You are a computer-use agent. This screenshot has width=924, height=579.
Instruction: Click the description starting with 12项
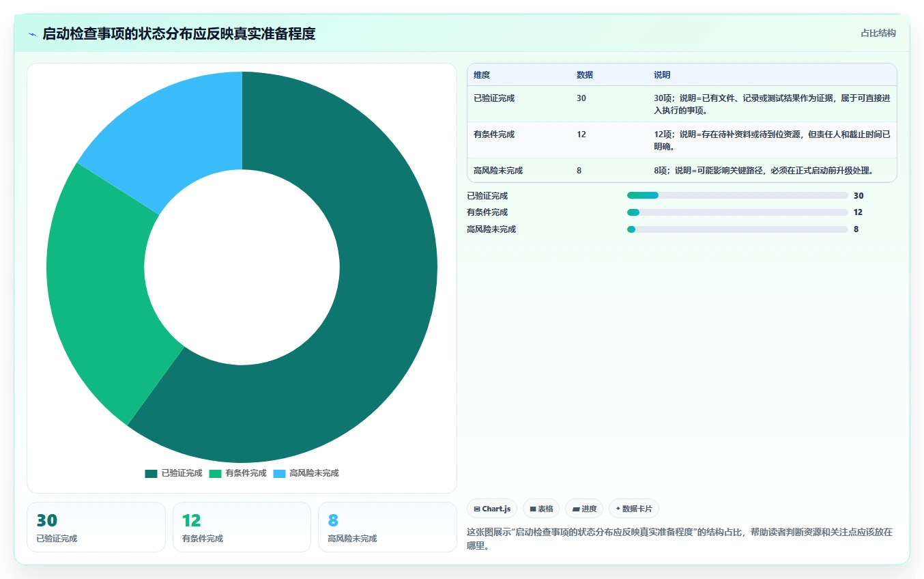click(772, 140)
